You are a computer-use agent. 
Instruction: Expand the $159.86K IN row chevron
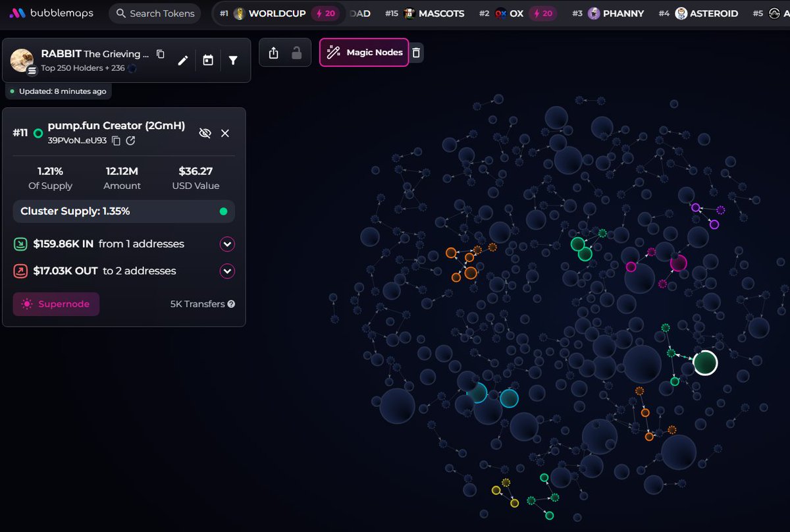point(227,244)
